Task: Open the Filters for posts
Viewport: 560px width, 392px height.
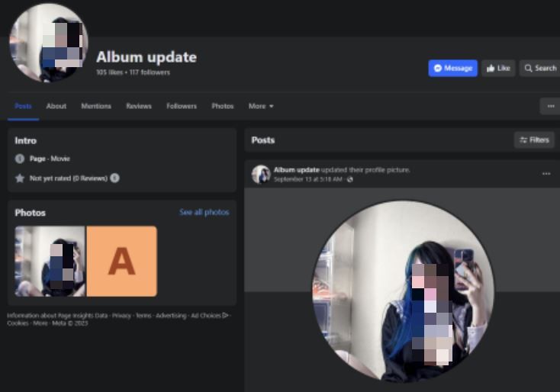Action: tap(533, 140)
